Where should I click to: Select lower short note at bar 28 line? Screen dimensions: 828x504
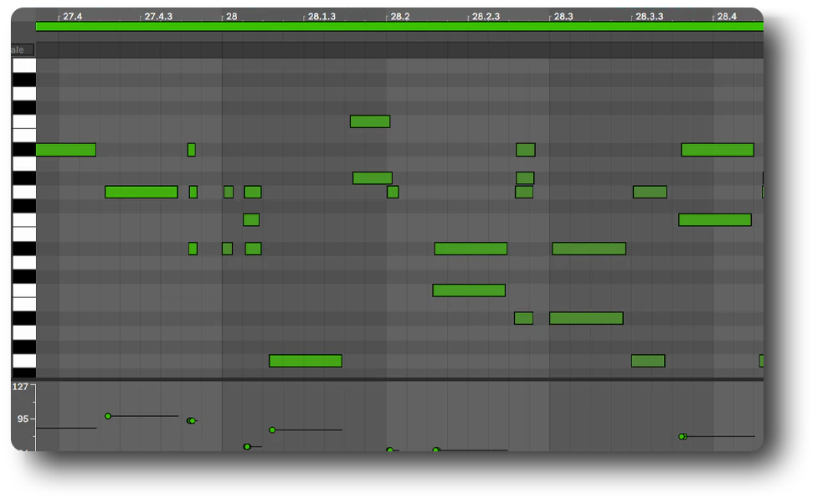click(x=227, y=249)
